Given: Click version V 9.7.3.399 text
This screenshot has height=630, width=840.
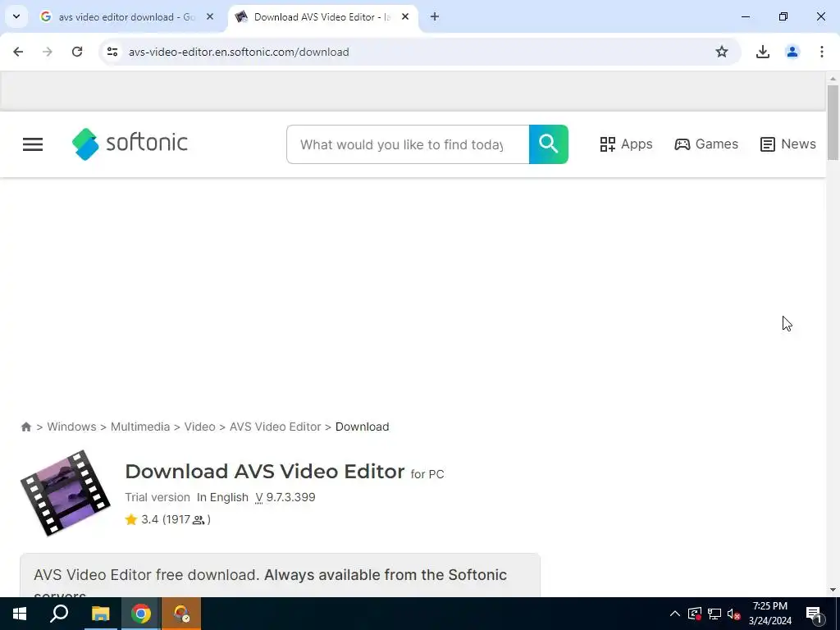Looking at the screenshot, I should [285, 497].
